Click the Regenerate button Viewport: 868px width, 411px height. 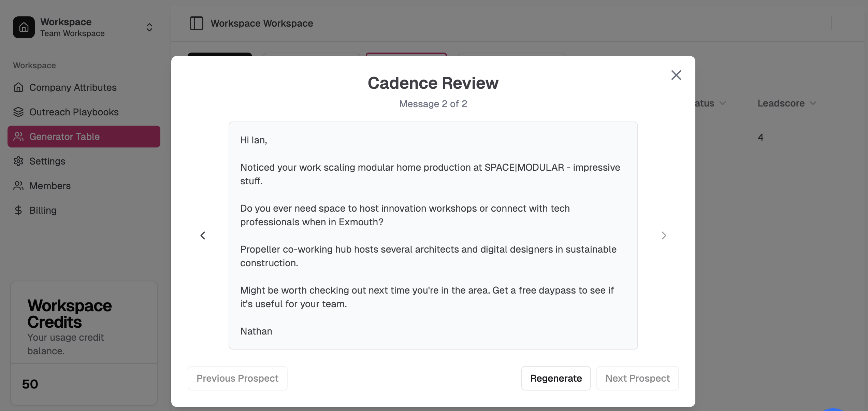(556, 378)
